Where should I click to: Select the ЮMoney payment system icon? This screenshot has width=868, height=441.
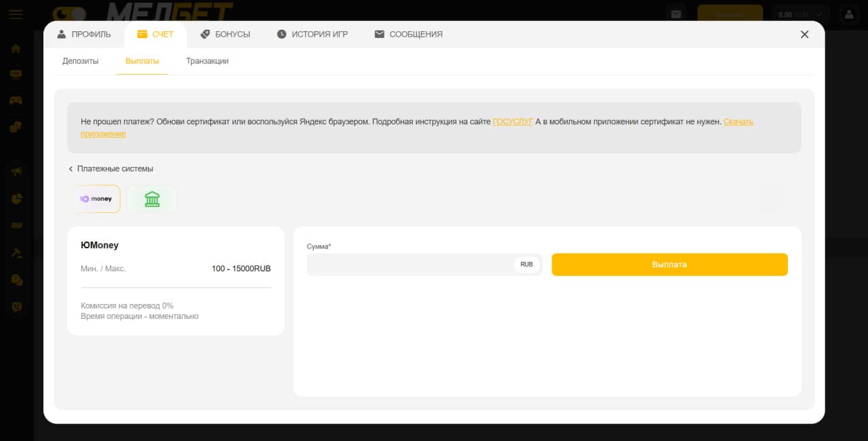click(x=96, y=199)
